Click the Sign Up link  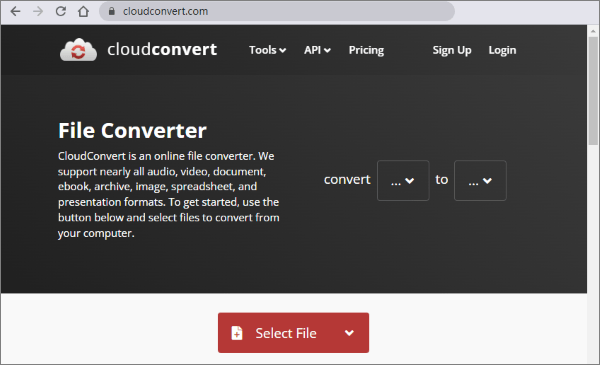452,50
